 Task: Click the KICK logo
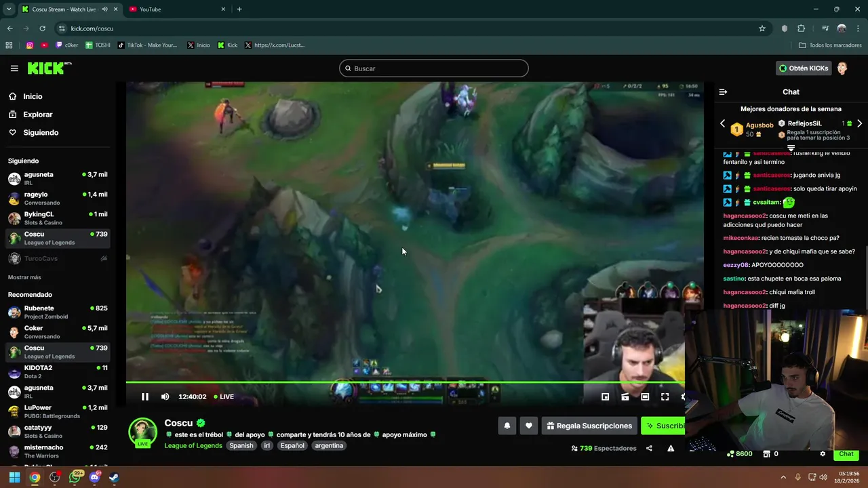(50, 68)
